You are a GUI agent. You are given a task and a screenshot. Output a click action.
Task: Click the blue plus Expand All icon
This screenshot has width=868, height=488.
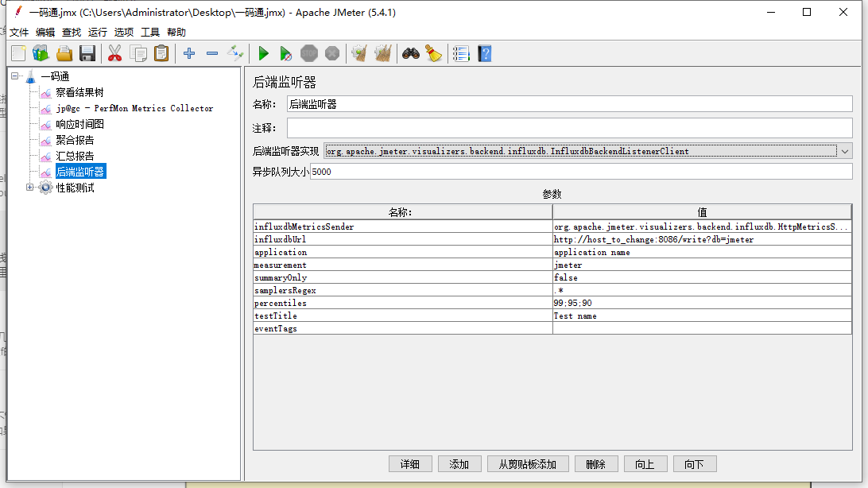tap(189, 54)
